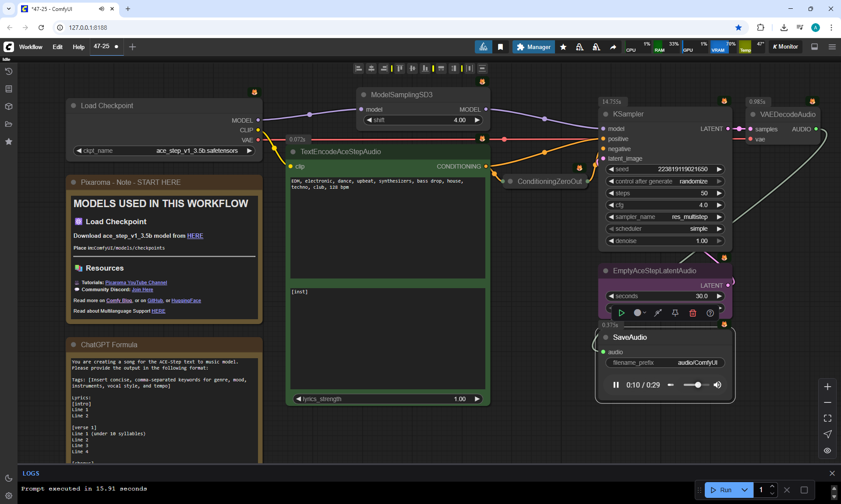
Task: Toggle link visibility with the eye icon
Action: click(x=827, y=450)
